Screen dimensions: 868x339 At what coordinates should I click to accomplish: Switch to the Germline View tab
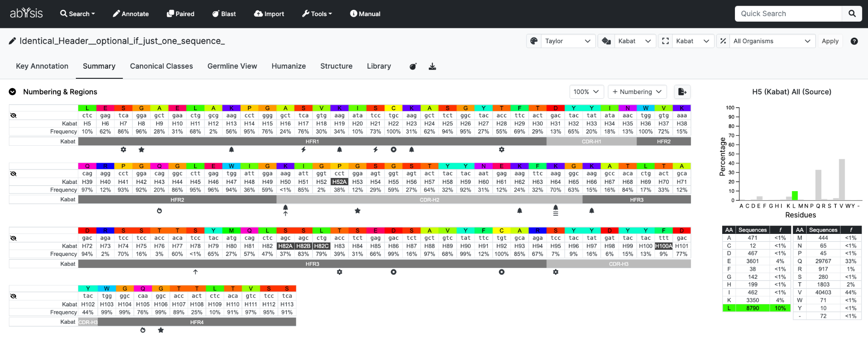coord(232,66)
